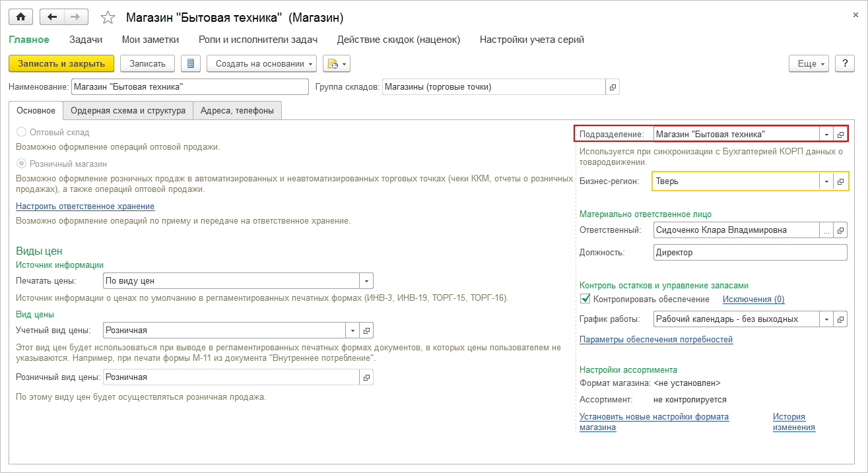The image size is (868, 473).
Task: Click the Материально ответственное лицо heading
Action: tap(646, 214)
